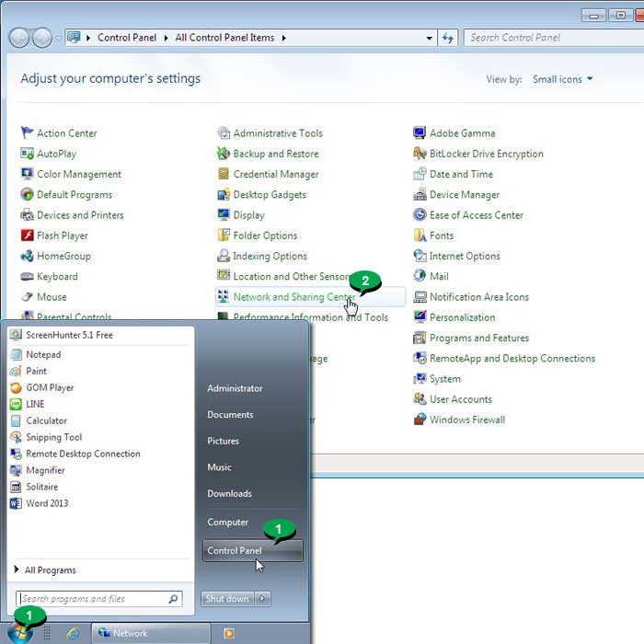Click the Snipping Tool scissors icon
The height and width of the screenshot is (644, 644).
pyautogui.click(x=16, y=437)
